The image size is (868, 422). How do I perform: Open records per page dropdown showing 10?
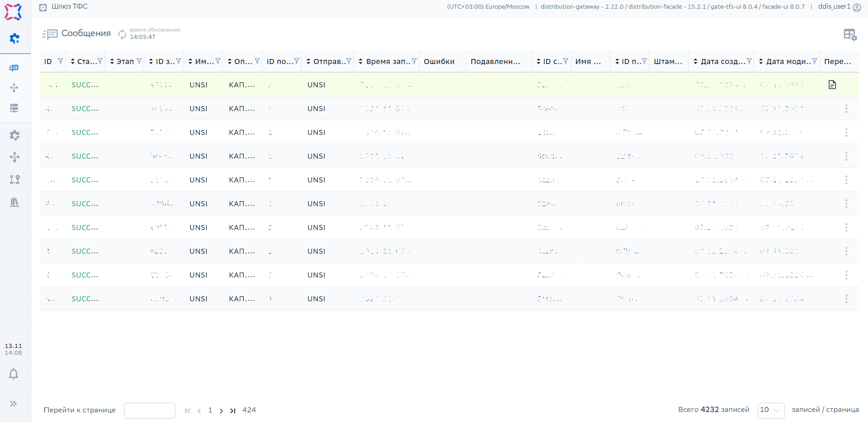pos(771,410)
